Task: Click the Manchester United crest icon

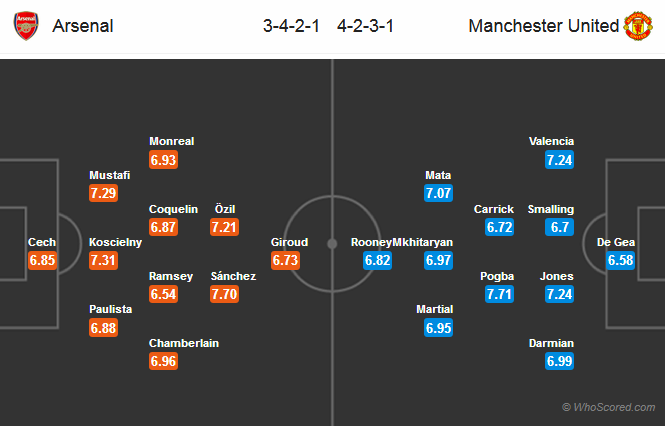Action: click(x=639, y=26)
